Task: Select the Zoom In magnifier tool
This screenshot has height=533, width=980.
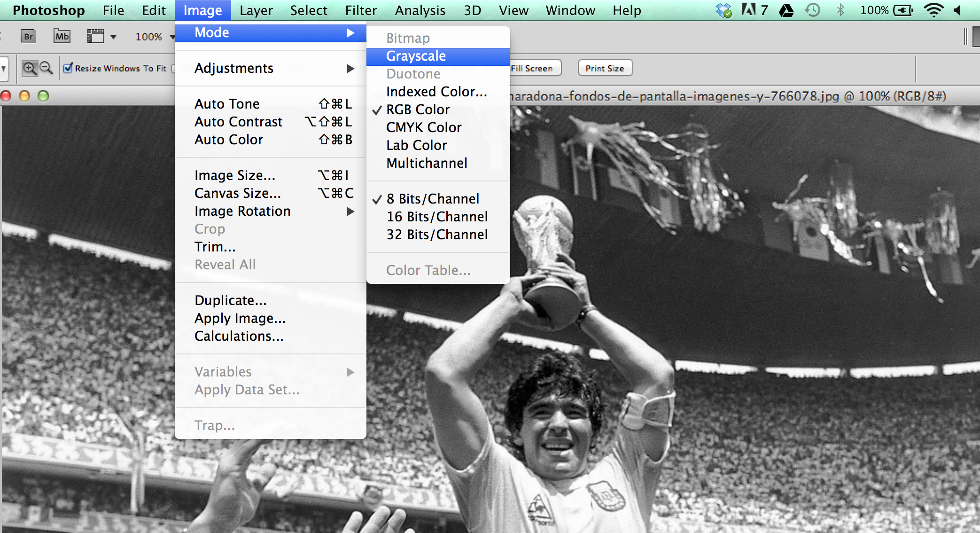Action: 30,68
